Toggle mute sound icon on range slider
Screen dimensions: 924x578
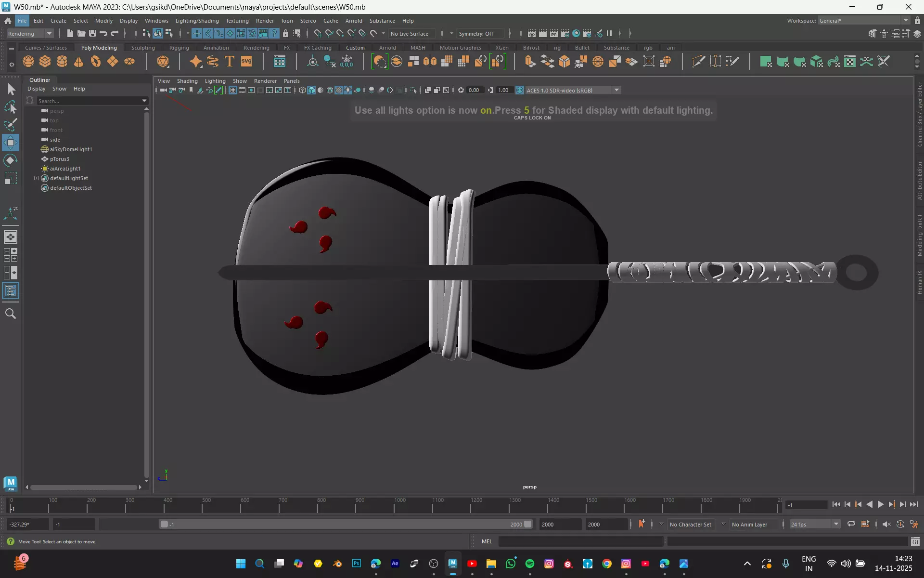(886, 524)
